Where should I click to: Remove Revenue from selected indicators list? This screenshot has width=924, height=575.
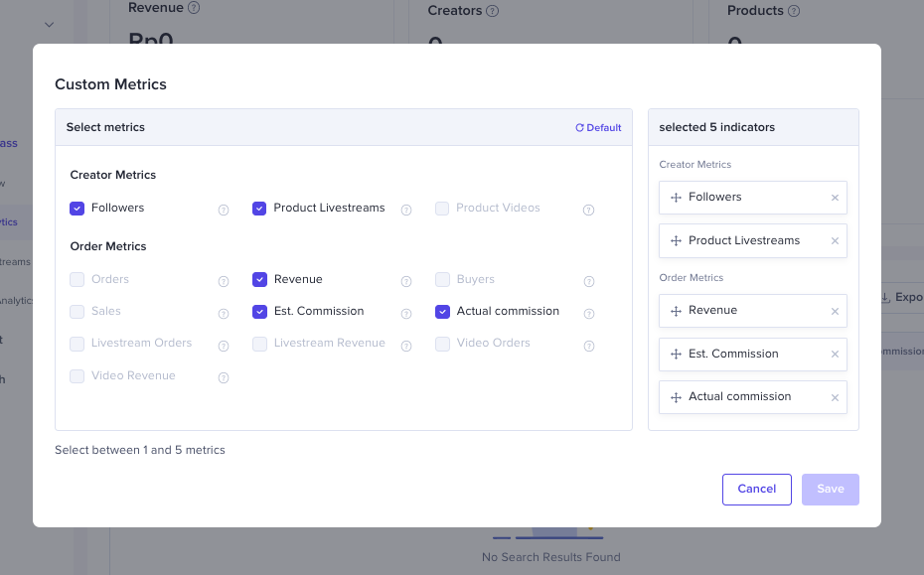coord(835,311)
